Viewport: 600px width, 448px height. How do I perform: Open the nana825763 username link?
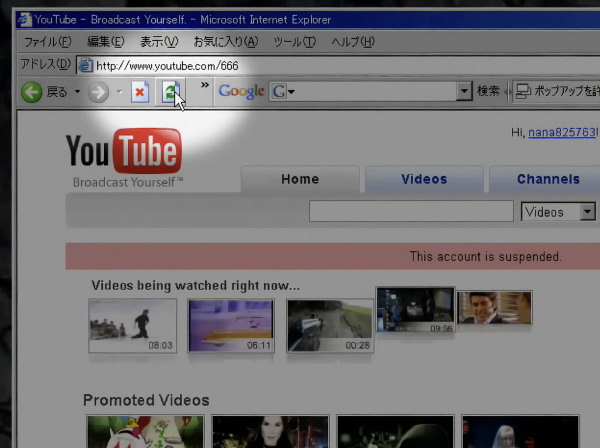562,132
